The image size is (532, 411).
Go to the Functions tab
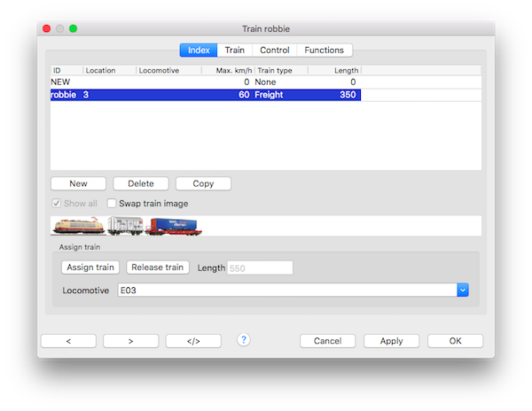[x=325, y=50]
